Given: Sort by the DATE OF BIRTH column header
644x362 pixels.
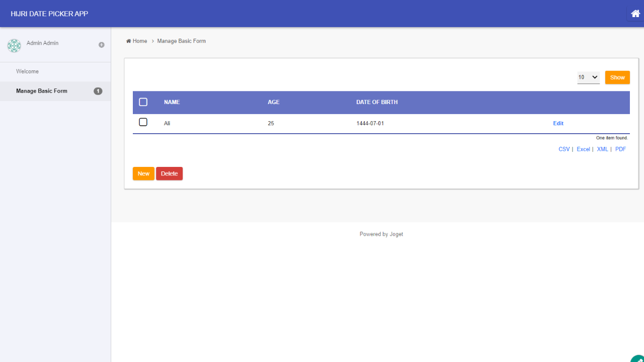Looking at the screenshot, I should click(x=377, y=102).
